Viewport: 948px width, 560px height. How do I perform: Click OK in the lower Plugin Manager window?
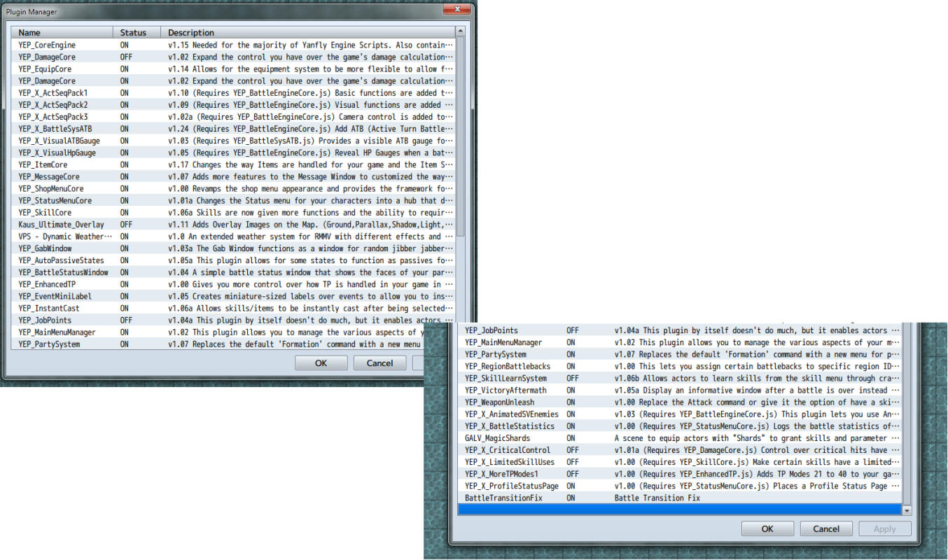point(767,528)
